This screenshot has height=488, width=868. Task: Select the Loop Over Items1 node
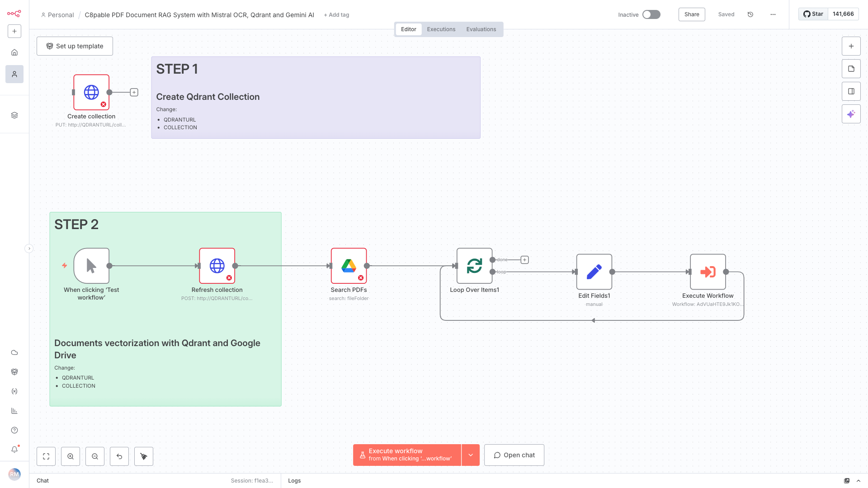(x=474, y=266)
